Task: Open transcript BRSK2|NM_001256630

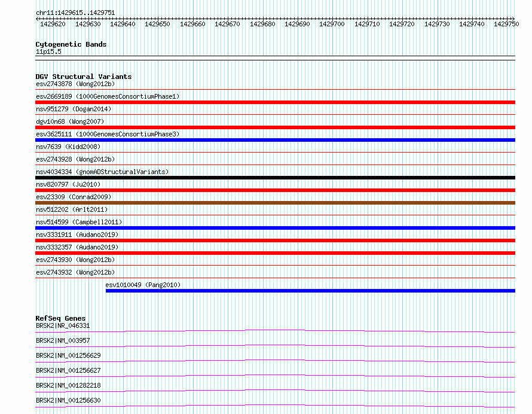Action: (68, 400)
